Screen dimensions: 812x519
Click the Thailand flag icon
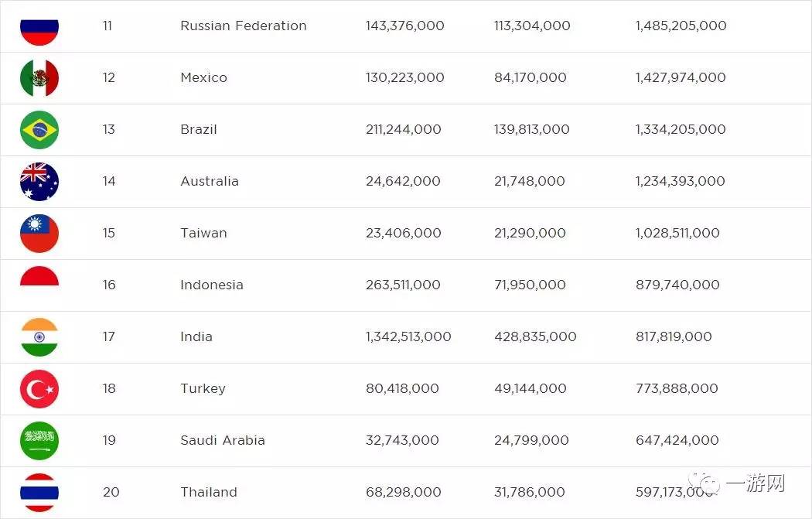(x=39, y=492)
